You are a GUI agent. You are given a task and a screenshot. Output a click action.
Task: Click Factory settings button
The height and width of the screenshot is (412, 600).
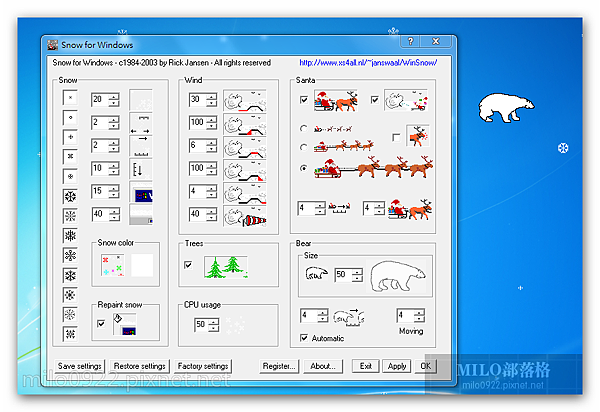tap(203, 366)
